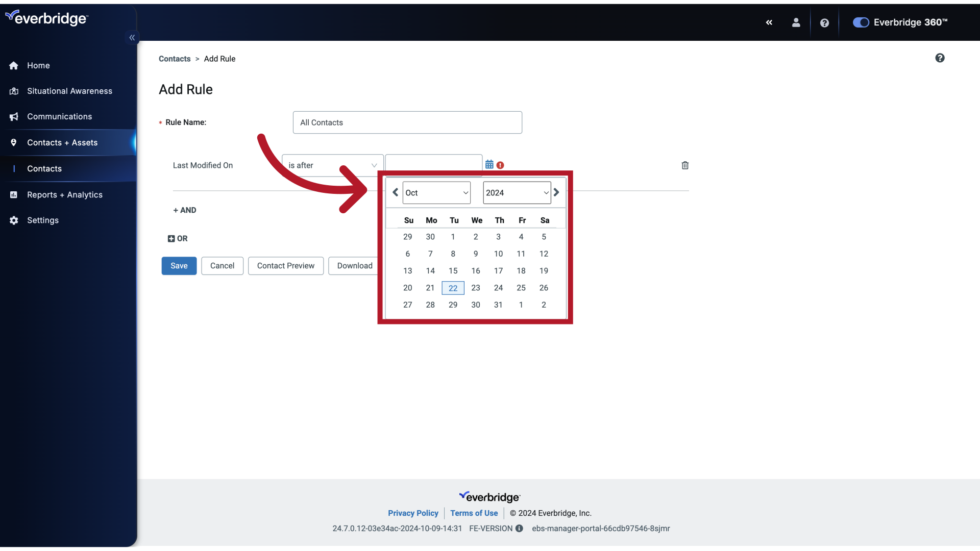Viewport: 980px width, 551px height.
Task: Open Communications section in sidebar
Action: (59, 116)
